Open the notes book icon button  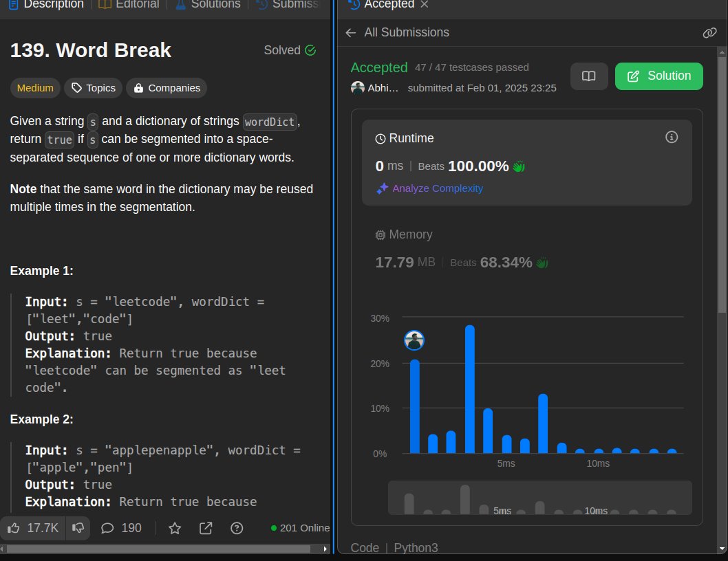click(589, 76)
